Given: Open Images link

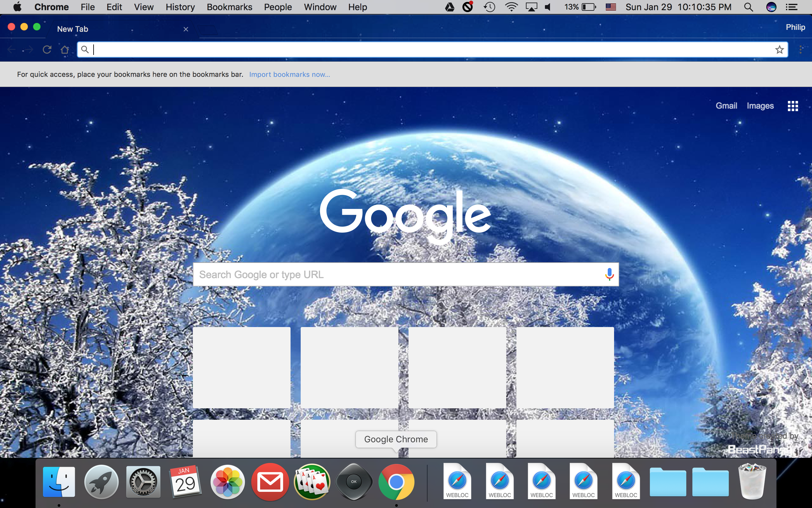Looking at the screenshot, I should (760, 106).
